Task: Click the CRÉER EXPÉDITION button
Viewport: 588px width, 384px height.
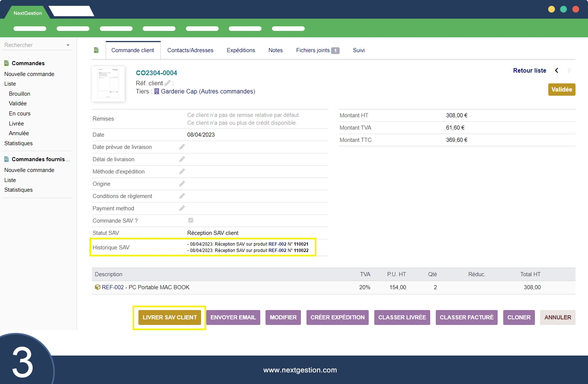Action: [337, 317]
